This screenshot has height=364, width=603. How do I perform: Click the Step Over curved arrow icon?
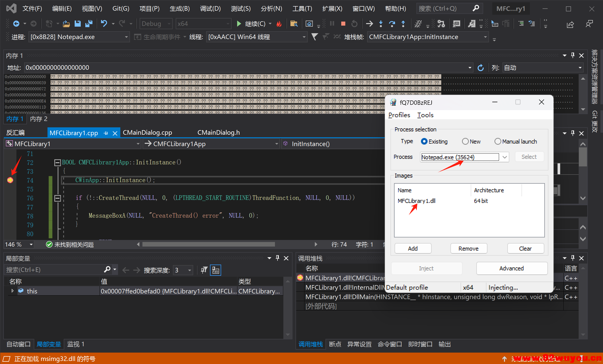pyautogui.click(x=392, y=24)
